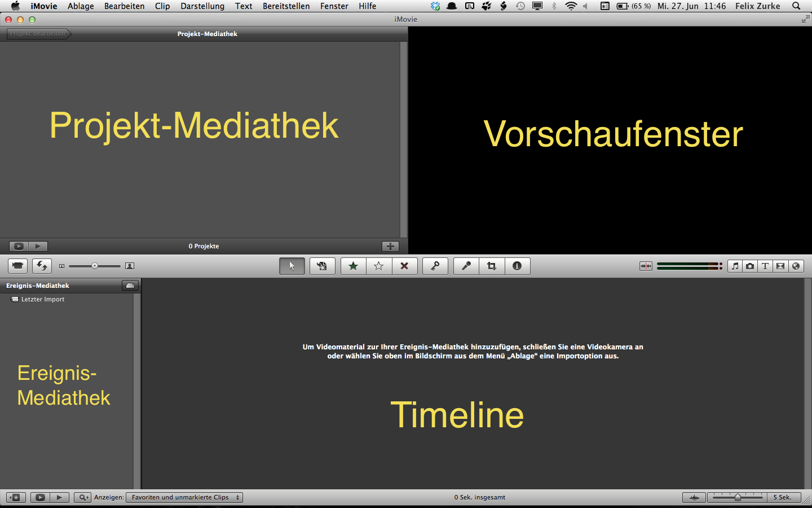812x508 pixels.
Task: Play selected events from beginning bottom bar
Action: click(59, 497)
